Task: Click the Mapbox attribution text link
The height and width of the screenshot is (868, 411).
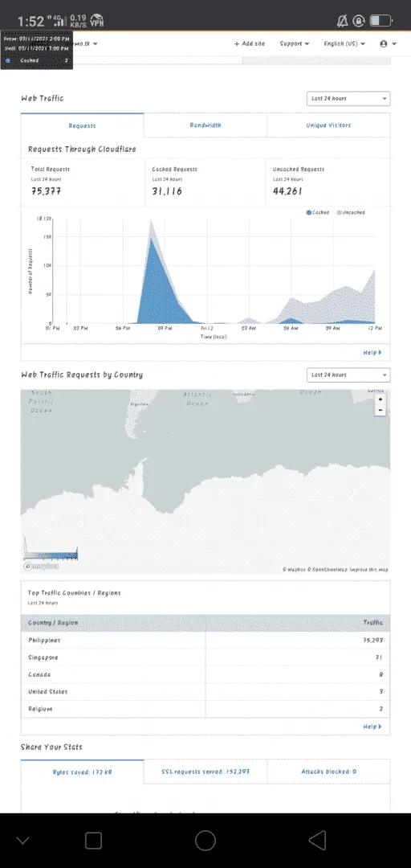Action: click(295, 569)
